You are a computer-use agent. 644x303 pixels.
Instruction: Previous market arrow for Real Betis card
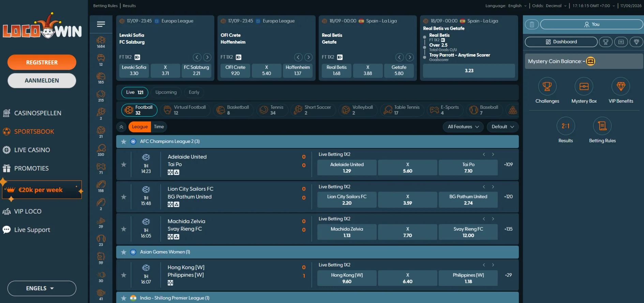(x=400, y=57)
